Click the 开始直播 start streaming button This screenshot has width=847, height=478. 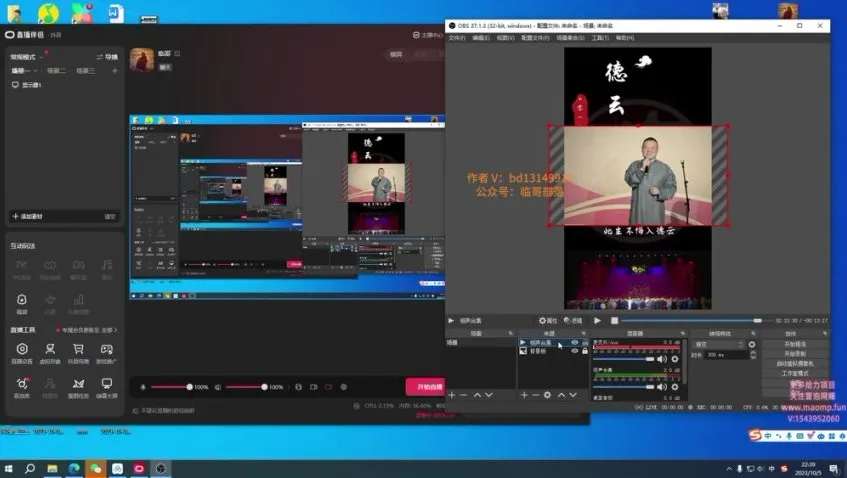pyautogui.click(x=426, y=387)
